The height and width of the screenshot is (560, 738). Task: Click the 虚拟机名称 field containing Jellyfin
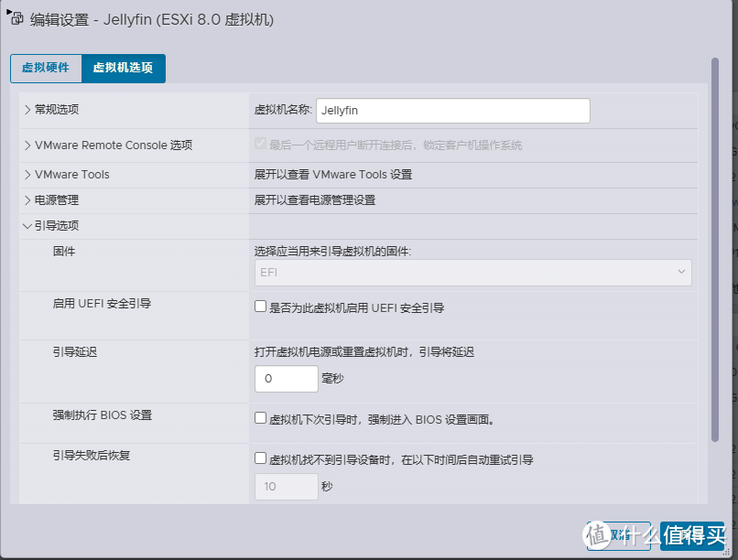coord(452,111)
